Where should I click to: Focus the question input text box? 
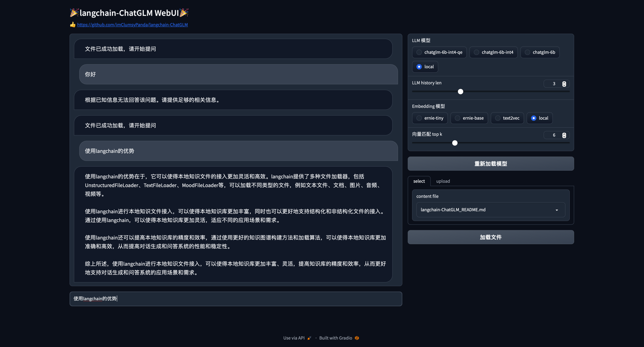click(236, 299)
